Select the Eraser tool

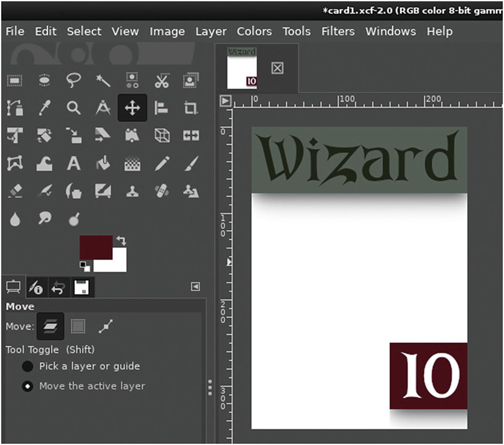[x=15, y=191]
